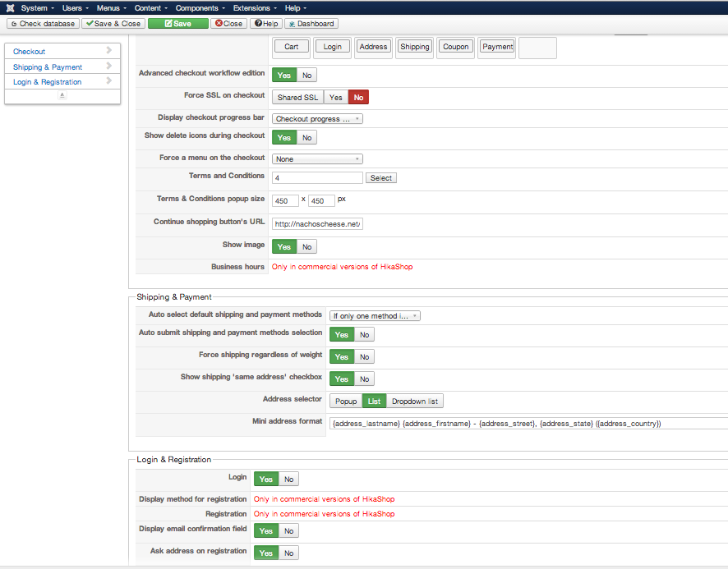
Task: Jump to Shipping & Payment sidebar link
Action: point(48,67)
